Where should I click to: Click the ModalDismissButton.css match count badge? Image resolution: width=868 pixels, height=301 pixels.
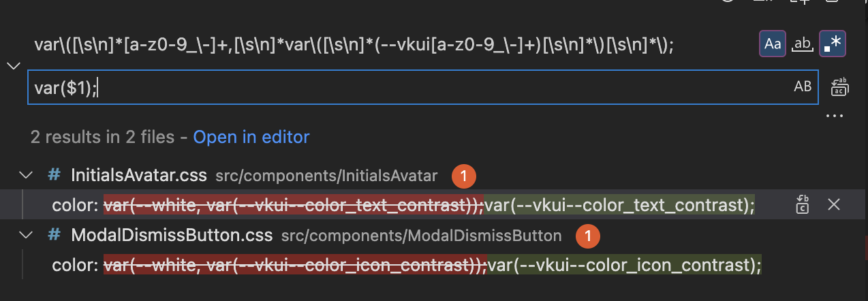(x=588, y=236)
